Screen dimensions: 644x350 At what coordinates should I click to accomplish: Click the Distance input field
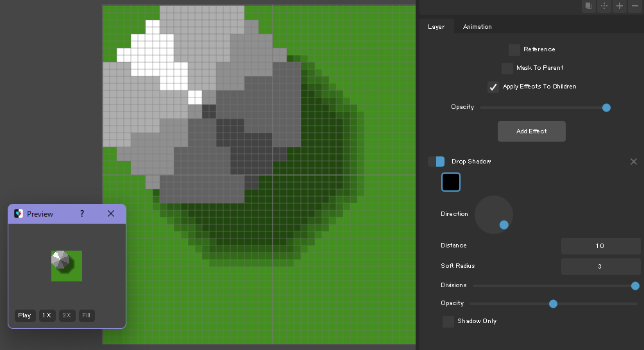(600, 246)
